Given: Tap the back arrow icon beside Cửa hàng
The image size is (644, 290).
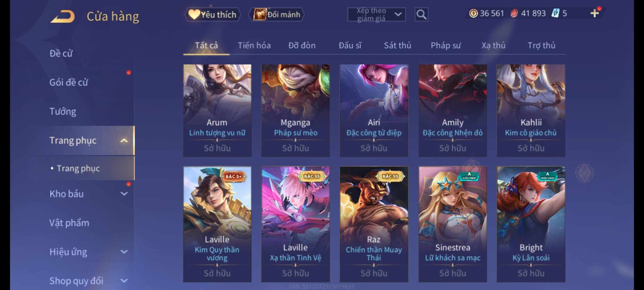Looking at the screenshot, I should click(63, 17).
